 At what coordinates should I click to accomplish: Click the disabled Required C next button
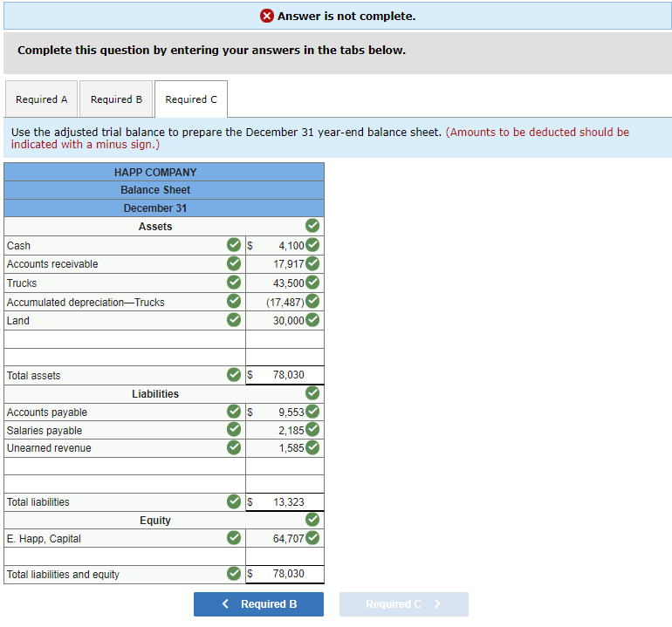404,603
